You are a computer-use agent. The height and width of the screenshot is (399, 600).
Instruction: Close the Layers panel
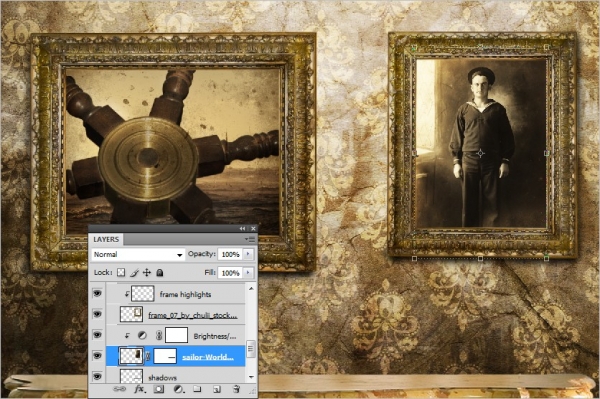point(253,228)
